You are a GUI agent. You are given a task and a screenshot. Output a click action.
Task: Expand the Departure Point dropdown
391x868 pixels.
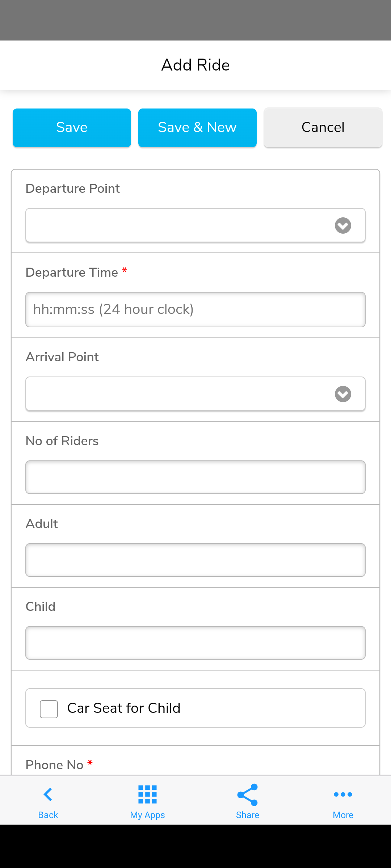tap(177, 225)
